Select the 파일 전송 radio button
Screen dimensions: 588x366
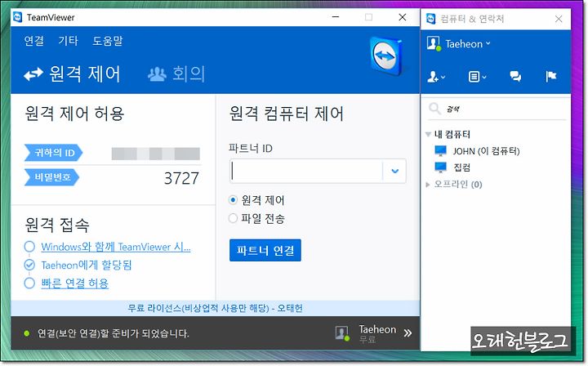[233, 218]
